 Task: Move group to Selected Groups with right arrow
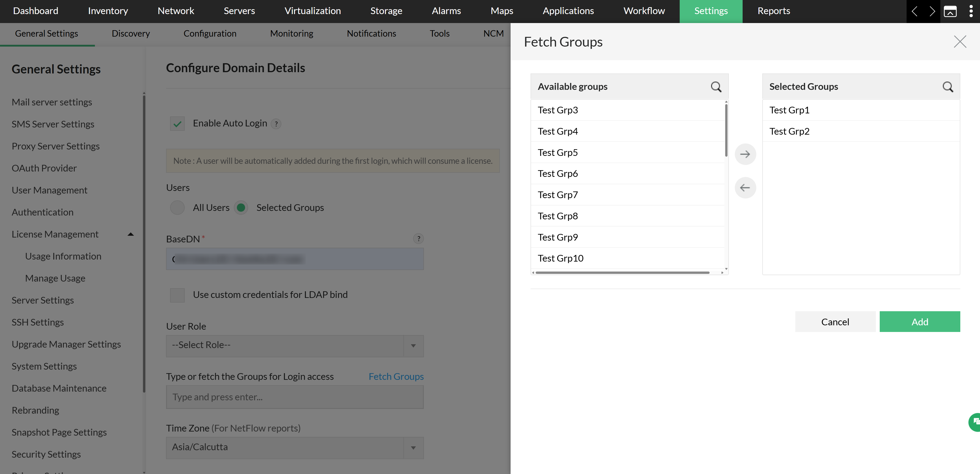click(x=745, y=154)
